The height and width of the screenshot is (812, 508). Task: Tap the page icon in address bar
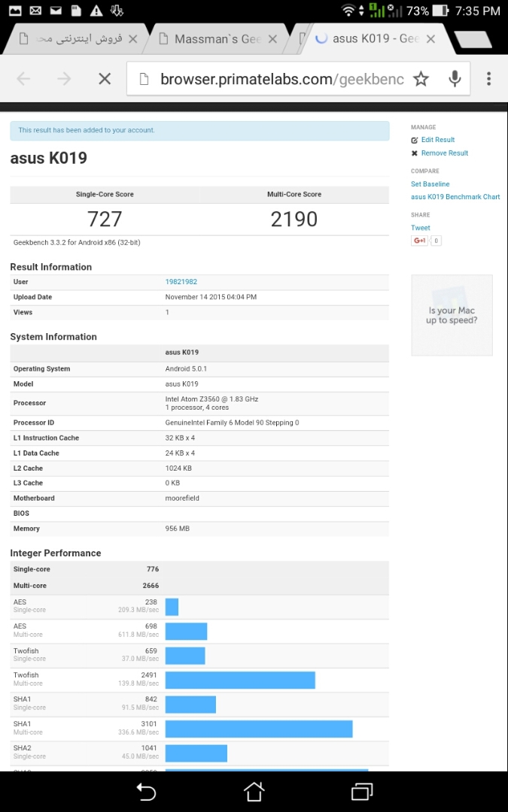tap(144, 79)
